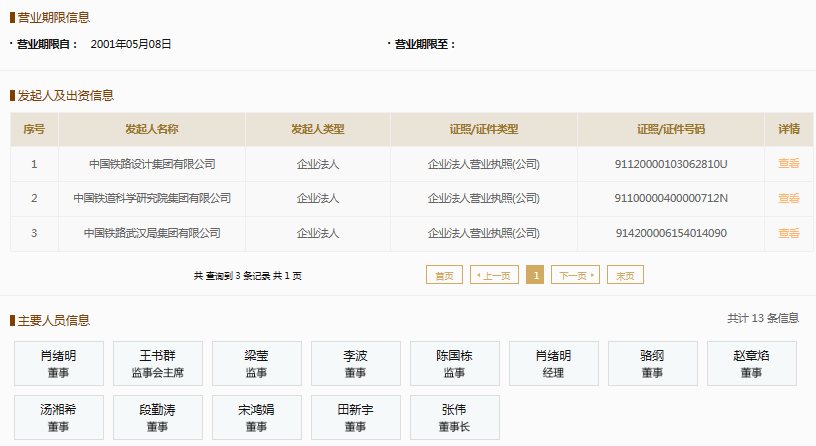Go to first page with 首页 button
Image resolution: width=816 pixels, height=446 pixels.
pyautogui.click(x=444, y=275)
